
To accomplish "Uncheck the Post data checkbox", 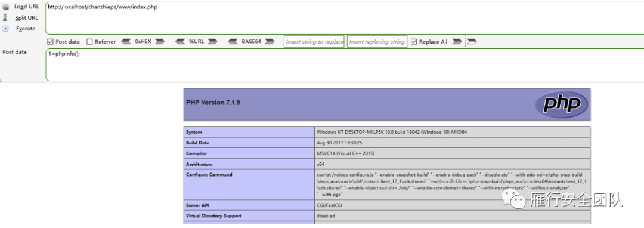I will 51,42.
